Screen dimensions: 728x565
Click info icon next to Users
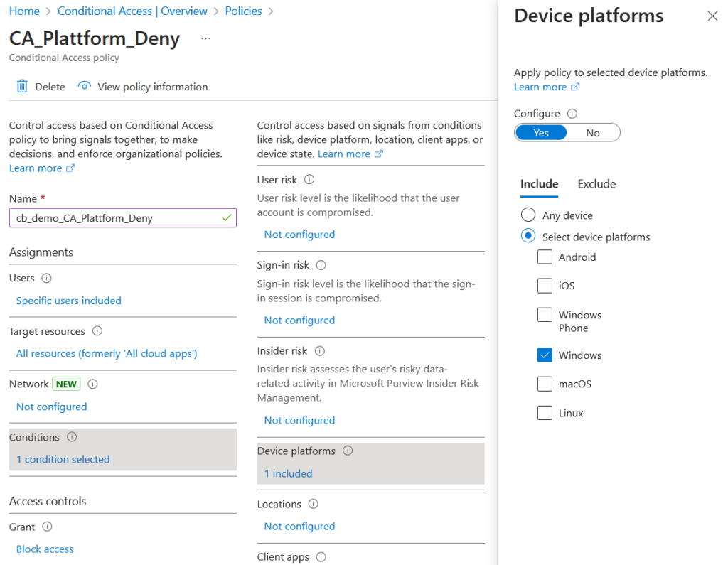[x=47, y=279]
